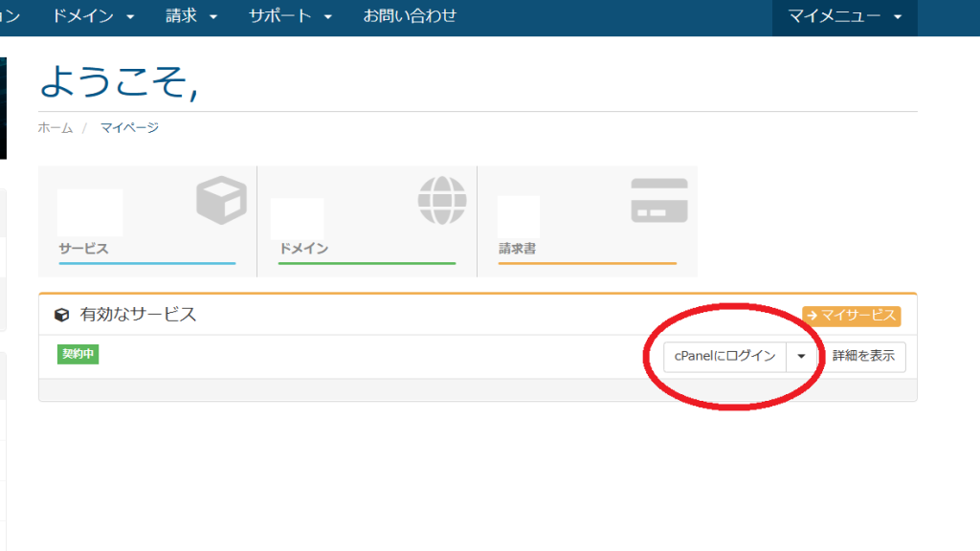Select the サービス label with blue underline
Screen dimensions: 980x551
[83, 249]
